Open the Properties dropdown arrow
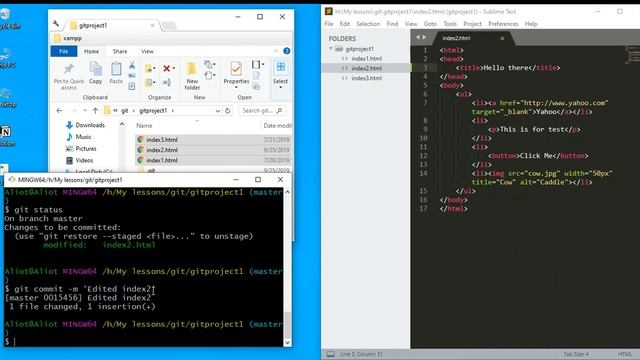The height and width of the screenshot is (360, 640). coord(236,87)
